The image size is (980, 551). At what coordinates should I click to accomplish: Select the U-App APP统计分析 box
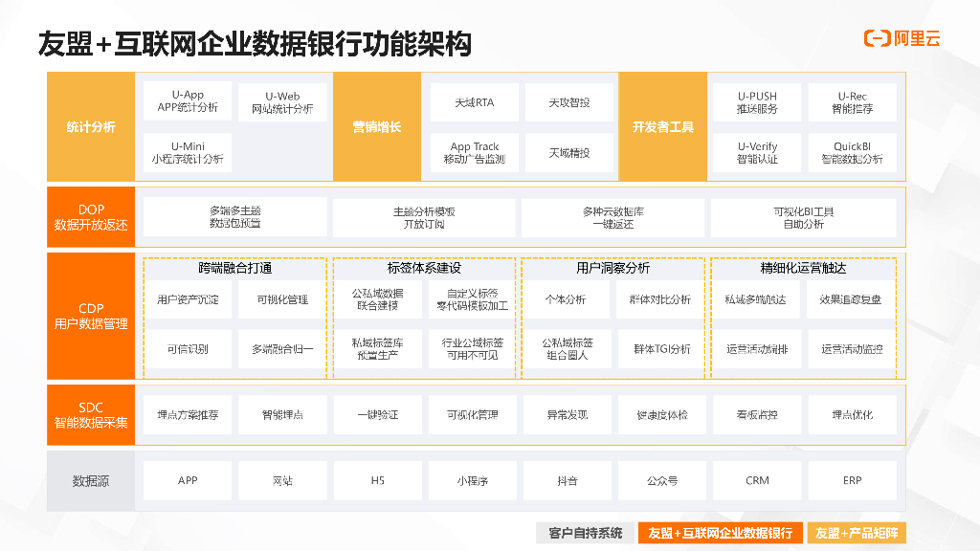188,101
